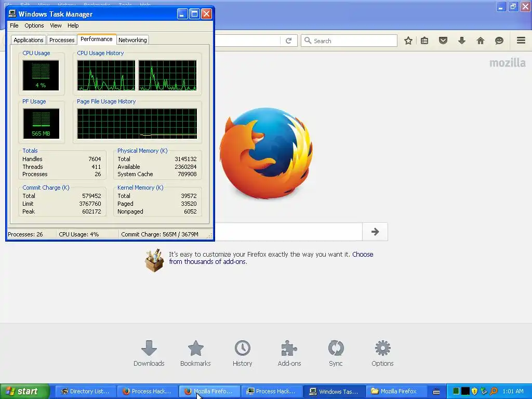Click the Commit Charge Peak value 602172

coord(91,212)
